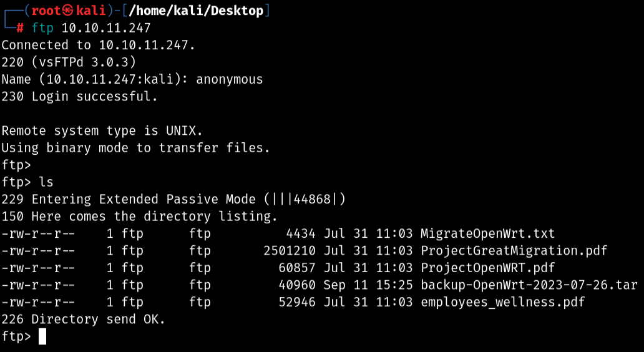Click the Remote system type is UNIX line
This screenshot has width=644, height=352.
pos(102,130)
